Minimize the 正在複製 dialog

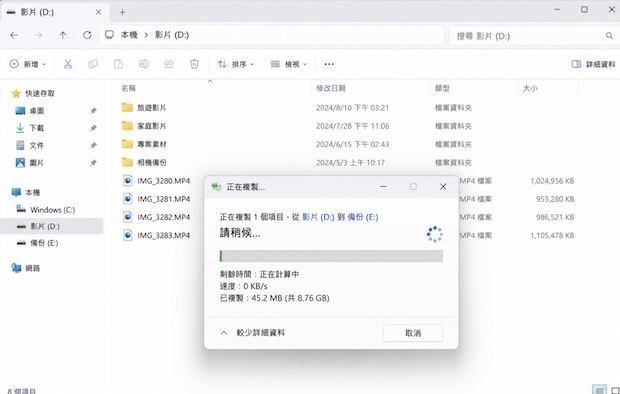tap(383, 187)
